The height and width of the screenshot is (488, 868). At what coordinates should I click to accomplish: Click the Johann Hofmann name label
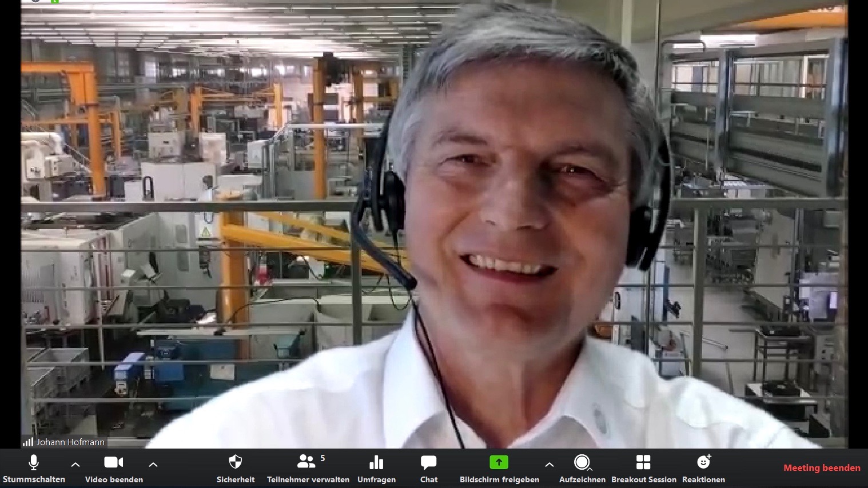tap(70, 442)
